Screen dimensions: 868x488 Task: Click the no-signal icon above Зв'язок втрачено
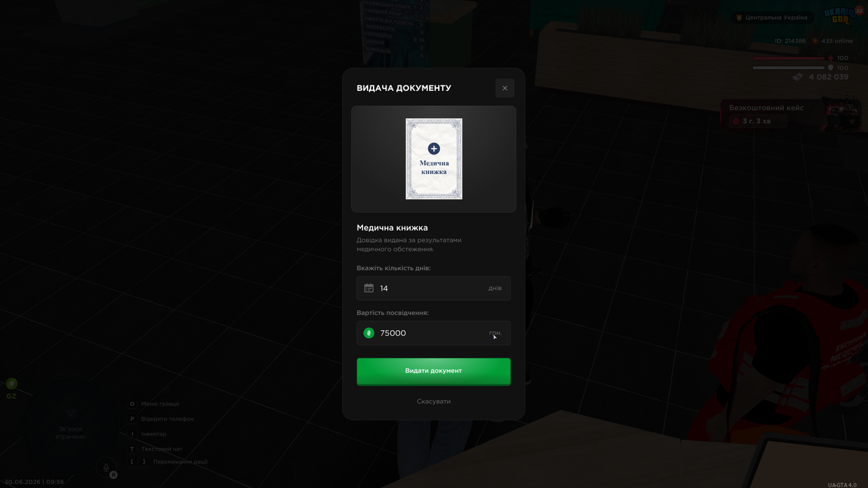click(71, 413)
